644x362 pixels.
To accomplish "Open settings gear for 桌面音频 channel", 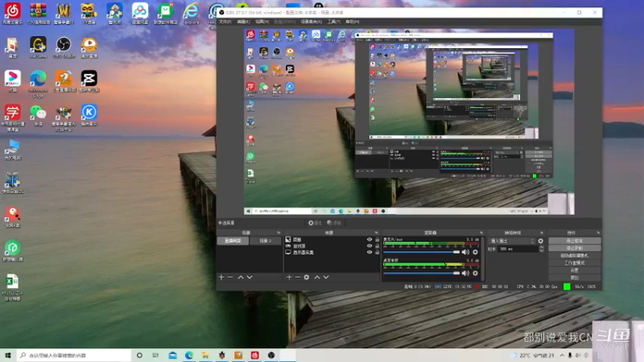I will pos(475,273).
